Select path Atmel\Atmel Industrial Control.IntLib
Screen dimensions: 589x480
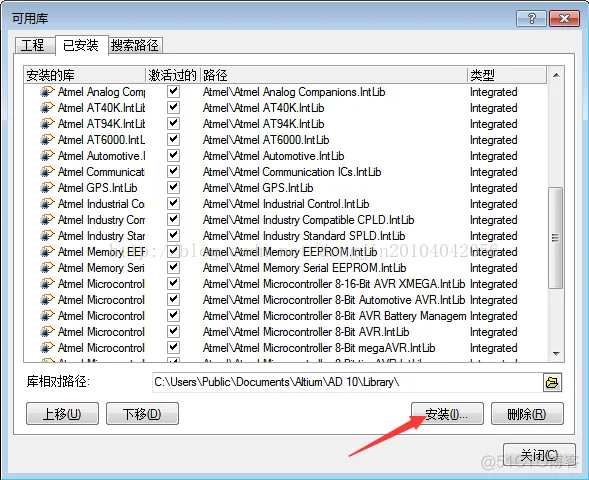pos(286,204)
